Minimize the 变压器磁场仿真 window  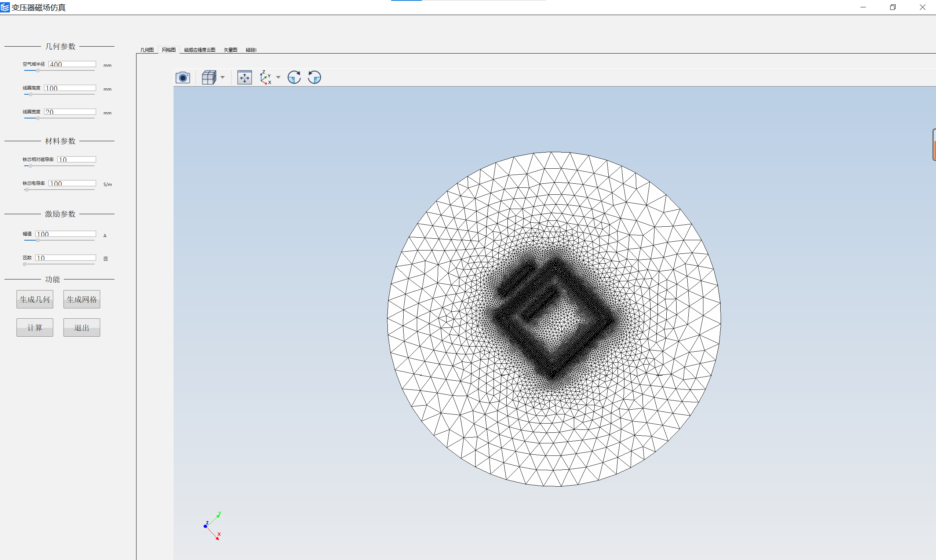tap(863, 7)
